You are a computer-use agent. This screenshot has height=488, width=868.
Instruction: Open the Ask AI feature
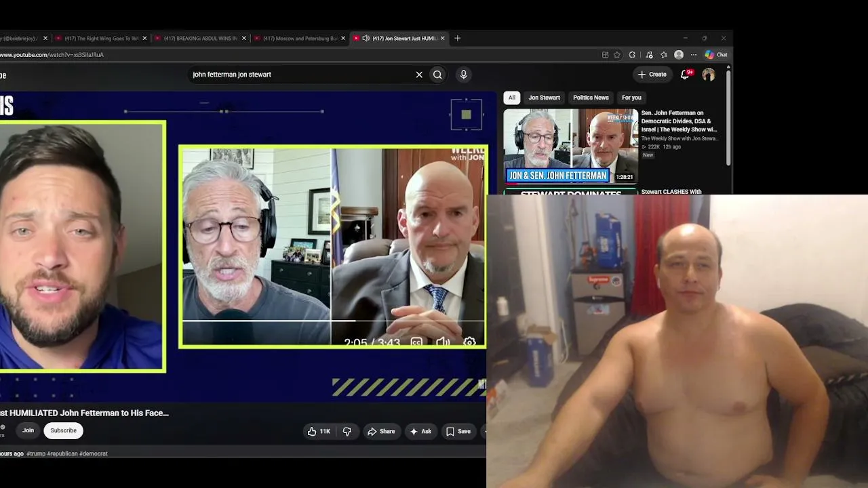tap(420, 431)
